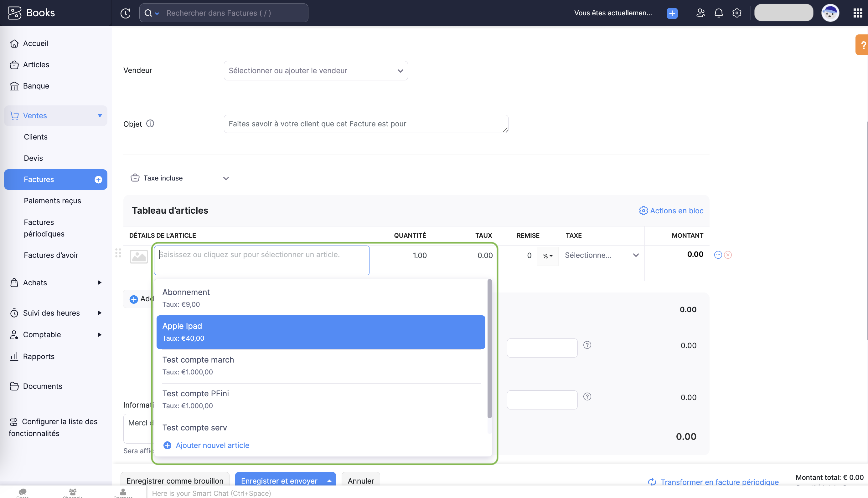Expand the Taxe incluse dropdown
This screenshot has height=498, width=868.
pos(225,179)
